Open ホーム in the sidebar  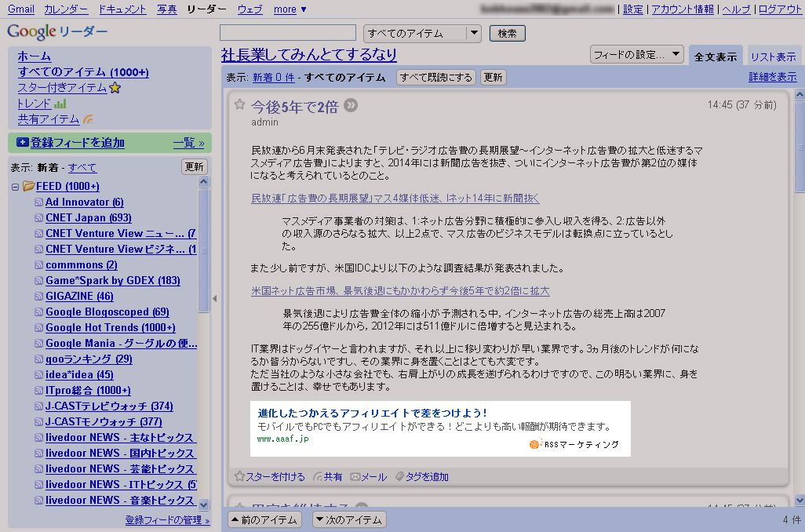[x=35, y=56]
